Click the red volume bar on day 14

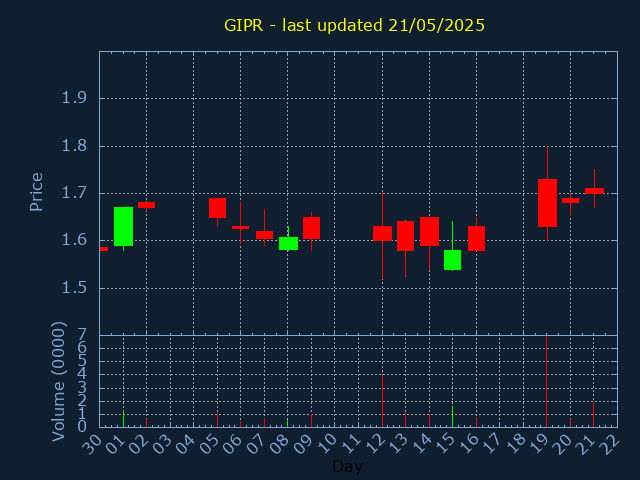429,421
